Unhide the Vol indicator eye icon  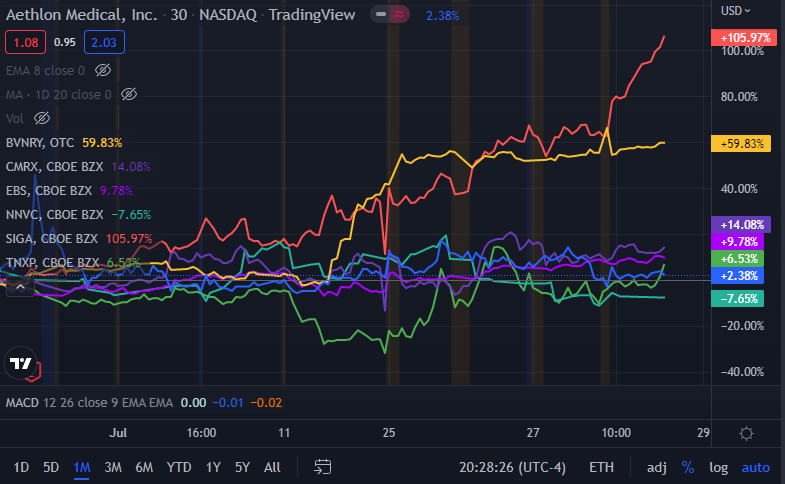(x=42, y=118)
